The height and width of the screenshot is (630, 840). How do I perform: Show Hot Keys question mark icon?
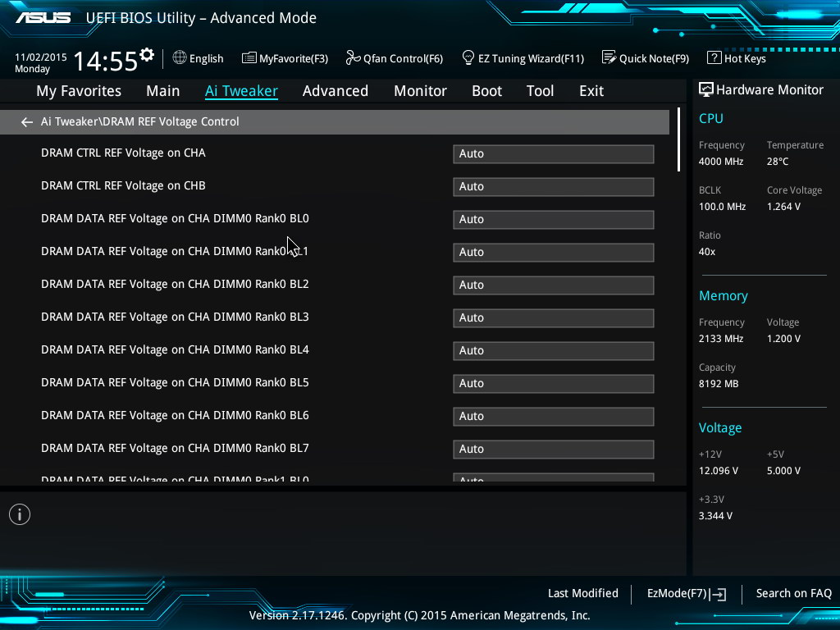[x=714, y=58]
